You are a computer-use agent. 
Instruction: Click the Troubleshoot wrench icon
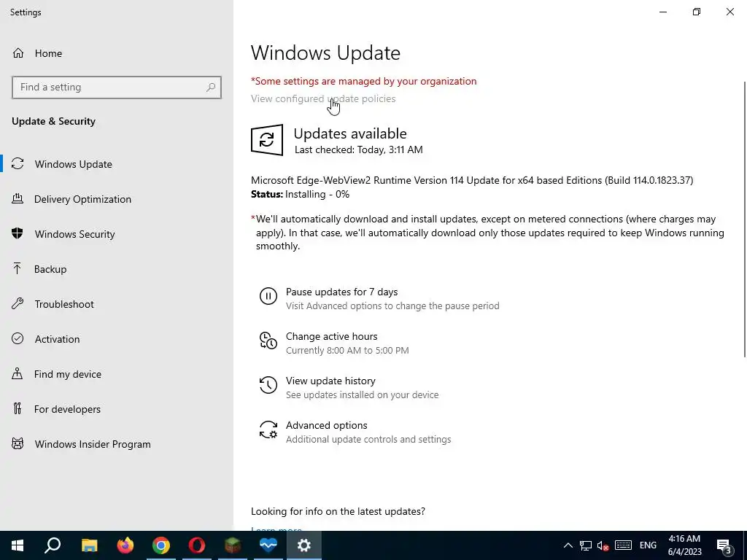coord(18,304)
